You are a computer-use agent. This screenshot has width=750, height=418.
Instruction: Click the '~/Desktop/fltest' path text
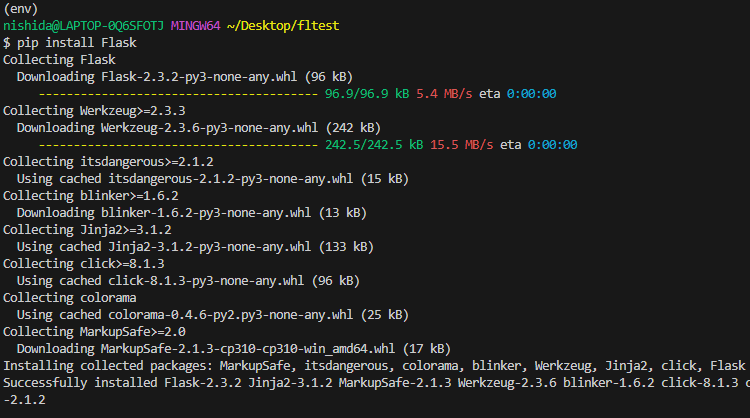pyautogui.click(x=283, y=26)
